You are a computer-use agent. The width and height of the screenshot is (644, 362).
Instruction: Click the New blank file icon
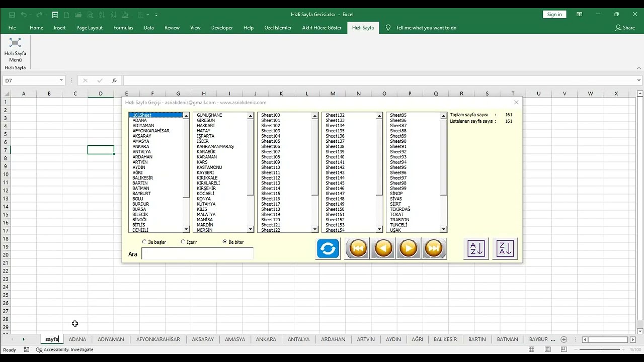67,15
